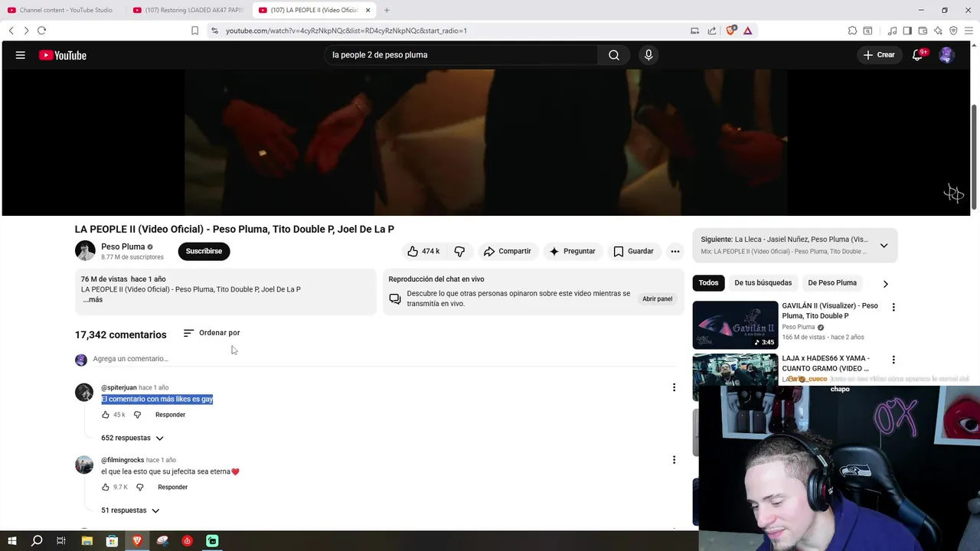Click the Crear button
Screen dimensions: 980x551
click(879, 55)
